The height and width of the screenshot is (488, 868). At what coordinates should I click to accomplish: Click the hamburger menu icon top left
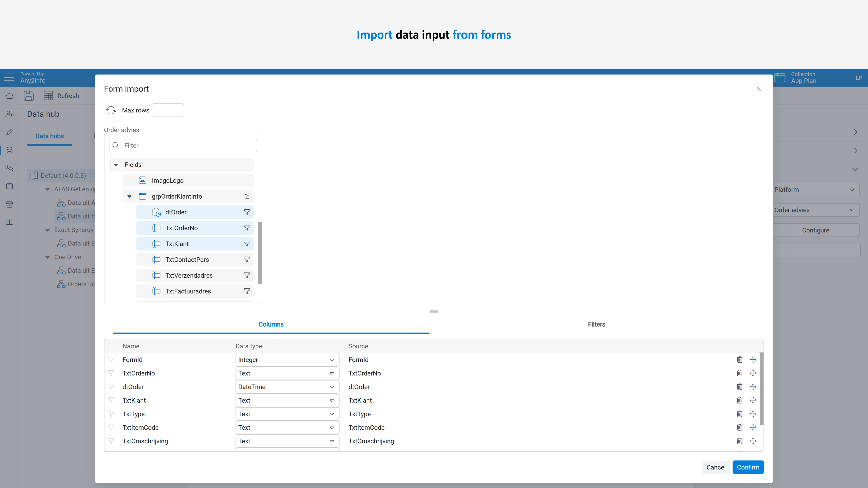9,77
